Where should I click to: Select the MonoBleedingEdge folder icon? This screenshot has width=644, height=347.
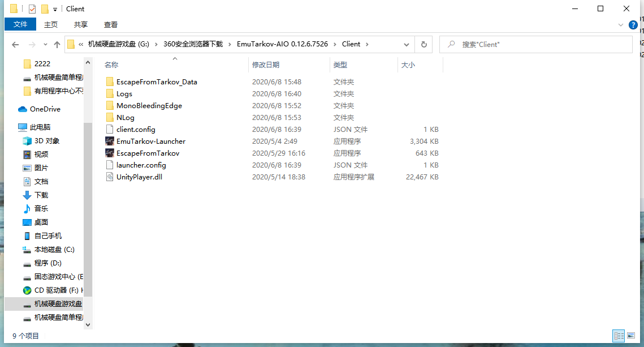(110, 106)
